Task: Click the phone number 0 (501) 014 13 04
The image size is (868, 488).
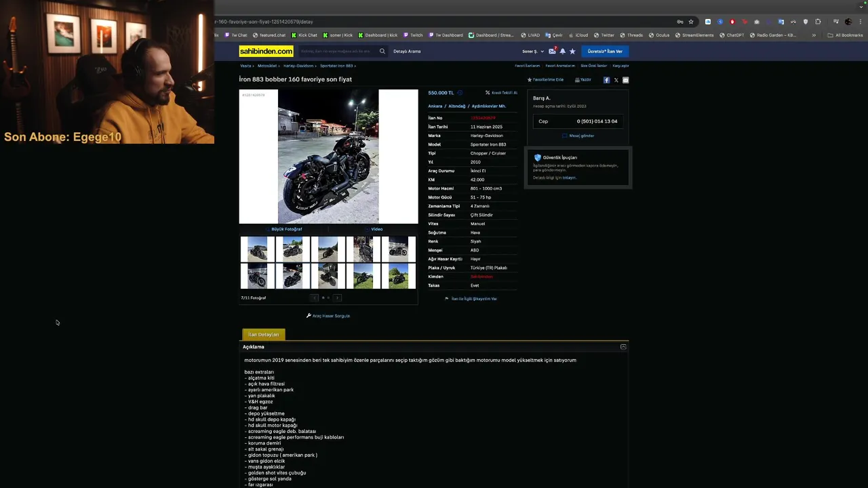Action: 597,121
